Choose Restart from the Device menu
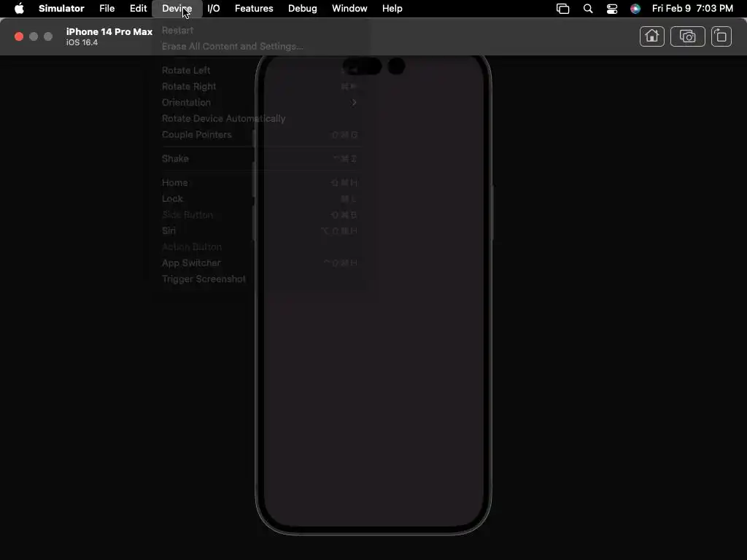Screen dimensions: 747x560 [x=260, y=31]
